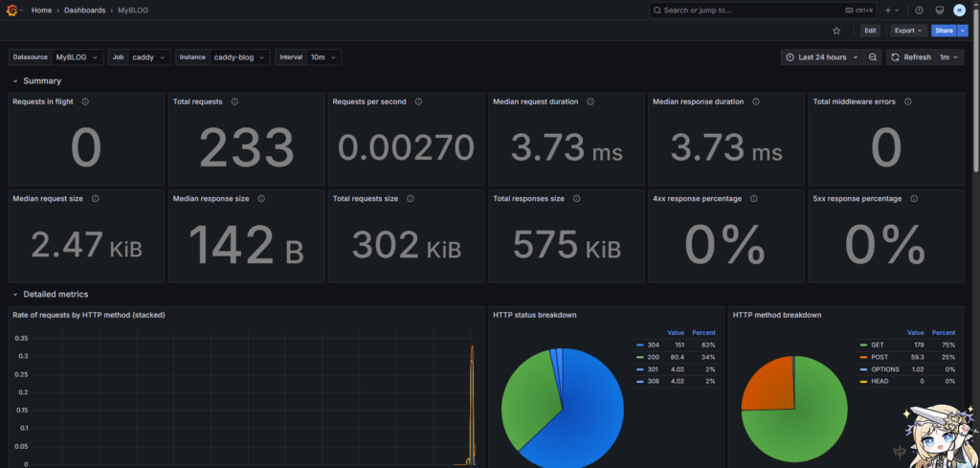The image size is (980, 468).
Task: Star this dashboard as favorite
Action: [836, 31]
